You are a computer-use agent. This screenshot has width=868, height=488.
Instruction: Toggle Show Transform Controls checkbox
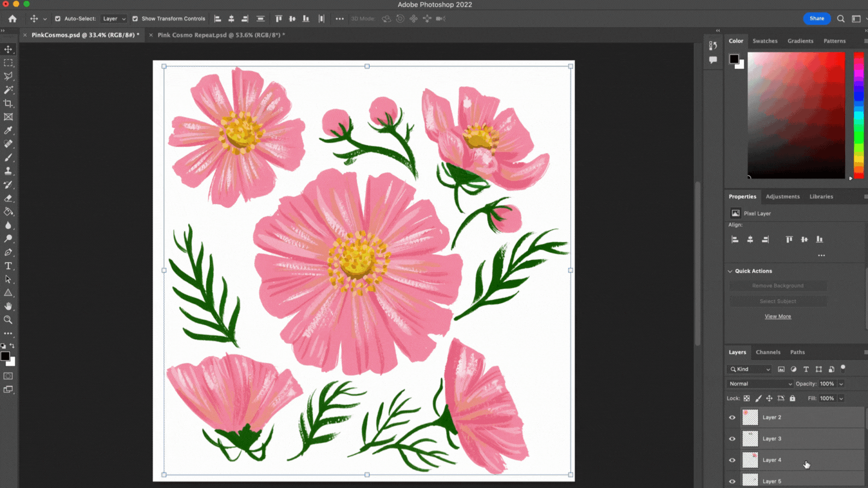tap(134, 18)
